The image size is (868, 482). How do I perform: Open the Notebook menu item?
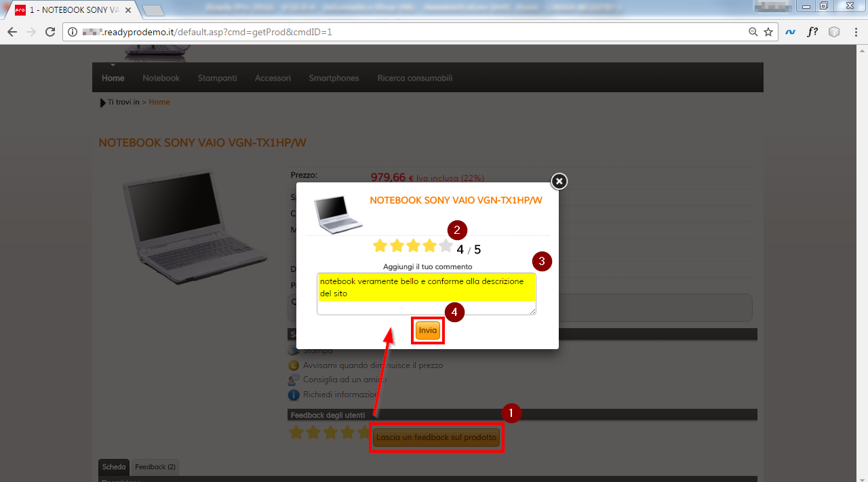point(161,78)
